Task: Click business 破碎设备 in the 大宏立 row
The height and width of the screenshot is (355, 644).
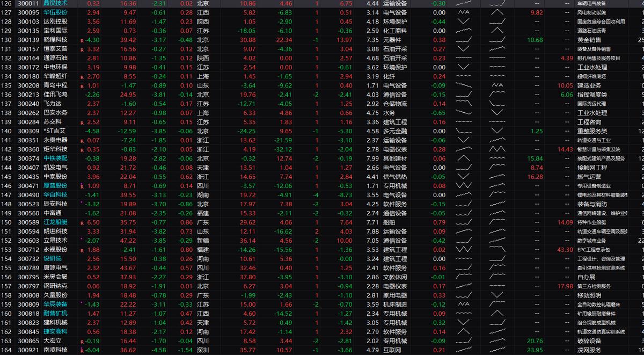Action: point(589,341)
